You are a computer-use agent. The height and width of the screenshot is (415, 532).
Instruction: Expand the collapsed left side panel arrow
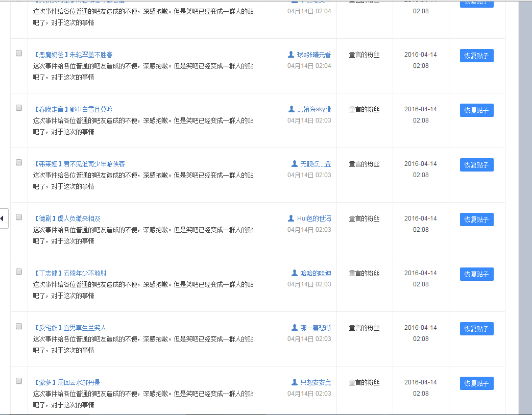[3, 218]
